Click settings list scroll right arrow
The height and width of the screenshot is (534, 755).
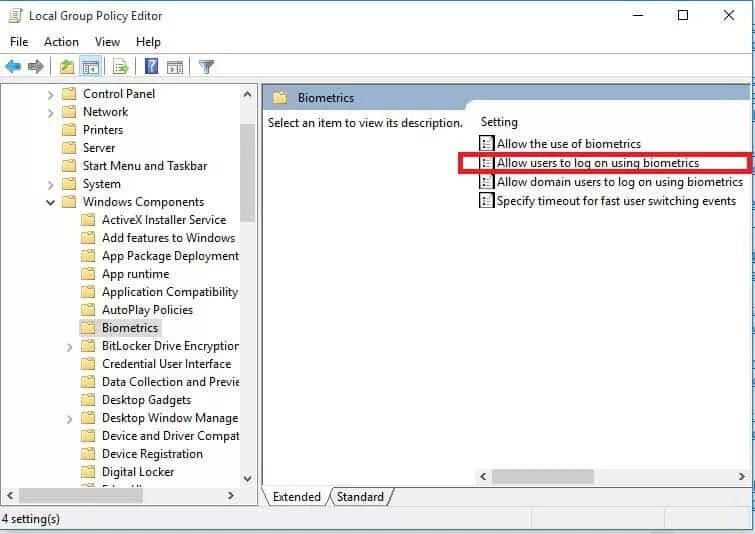tap(741, 476)
